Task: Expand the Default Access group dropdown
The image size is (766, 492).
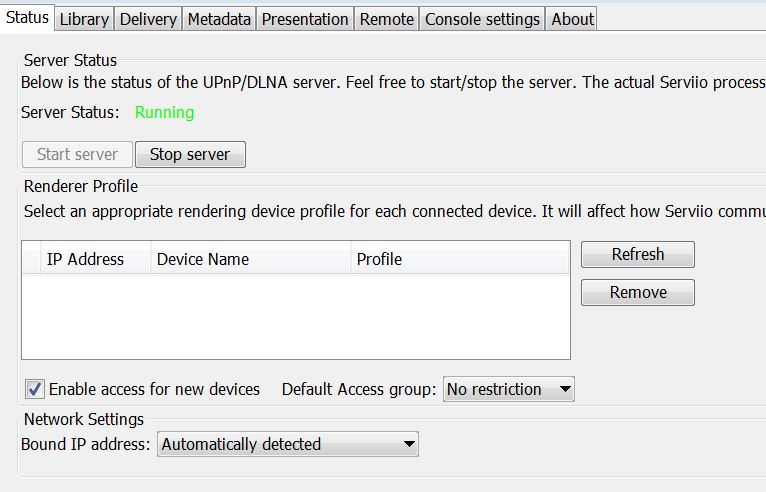Action: click(x=509, y=389)
